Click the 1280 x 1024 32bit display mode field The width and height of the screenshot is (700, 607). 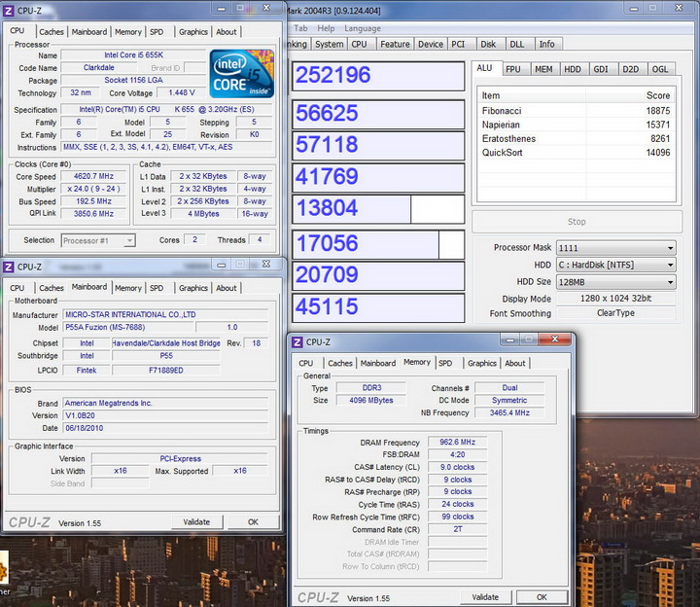coord(616,299)
